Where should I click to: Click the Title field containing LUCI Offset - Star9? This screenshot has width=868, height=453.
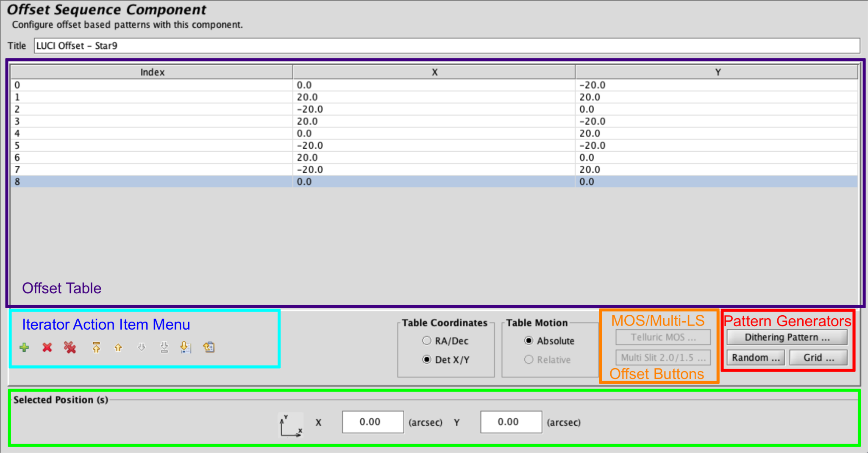point(447,46)
